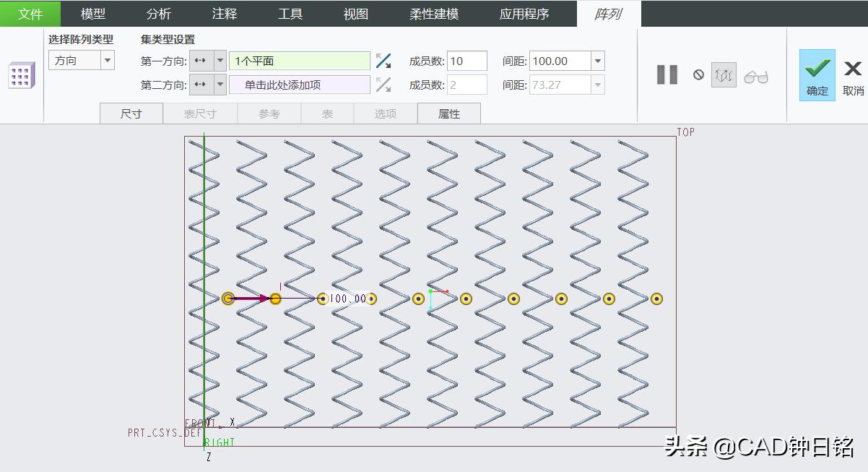Select the no-preview (prohibit) icon

pos(698,74)
